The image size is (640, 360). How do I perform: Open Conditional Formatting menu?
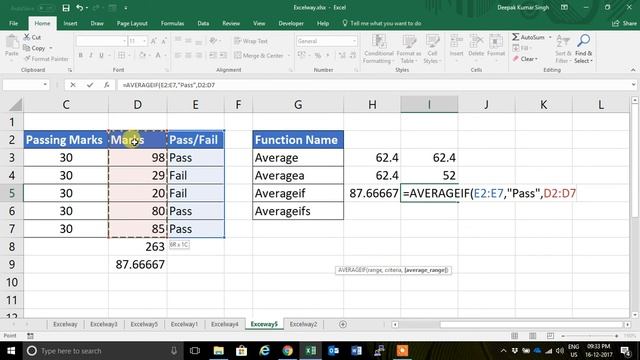(378, 49)
